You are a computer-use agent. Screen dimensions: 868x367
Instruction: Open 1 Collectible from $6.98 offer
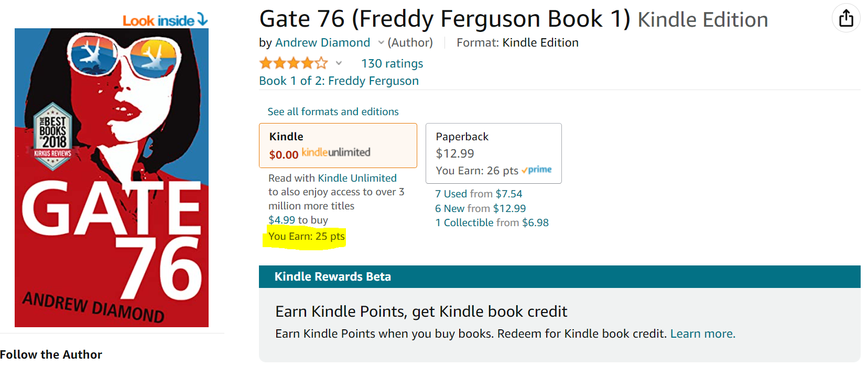[492, 223]
